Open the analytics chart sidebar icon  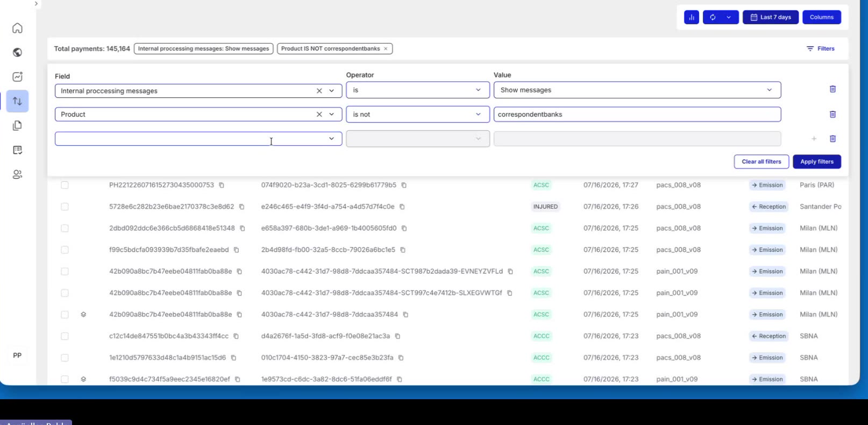tap(17, 76)
